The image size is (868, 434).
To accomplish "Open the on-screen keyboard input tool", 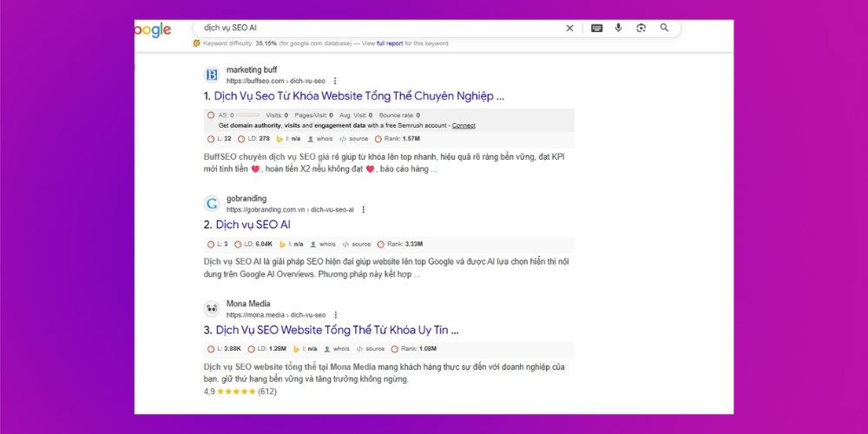I will point(597,28).
